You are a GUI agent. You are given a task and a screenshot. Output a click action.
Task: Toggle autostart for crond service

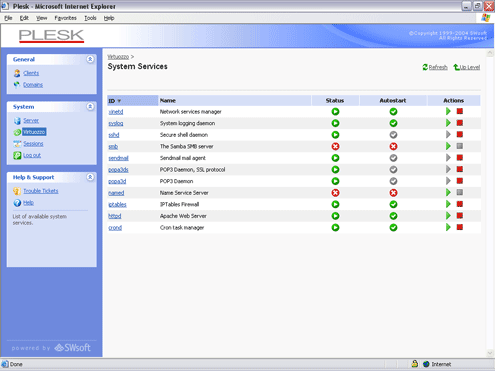click(393, 228)
